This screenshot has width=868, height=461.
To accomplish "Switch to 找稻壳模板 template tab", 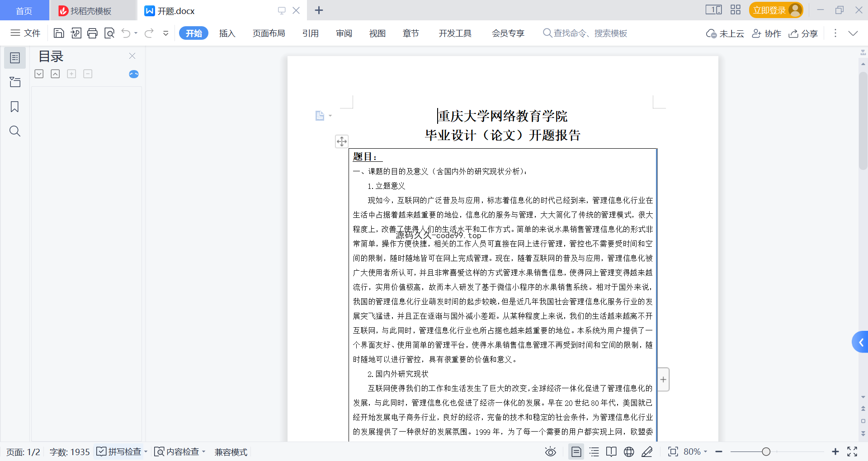I will (93, 10).
